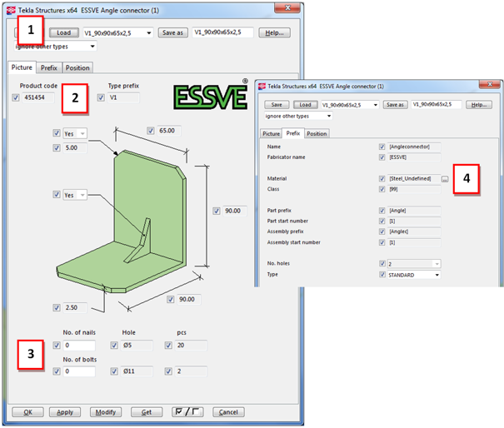Viewport: 504px width, 428px height.
Task: Click the 65.00 width field
Action: point(169,131)
